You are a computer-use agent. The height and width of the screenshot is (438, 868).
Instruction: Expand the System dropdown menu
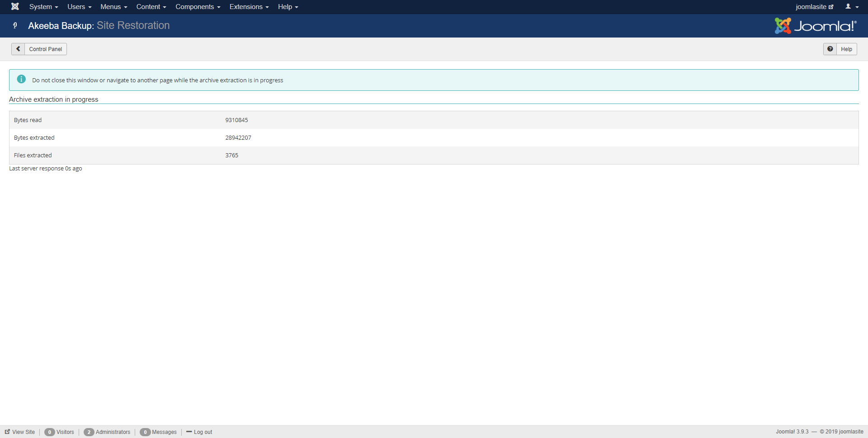43,7
